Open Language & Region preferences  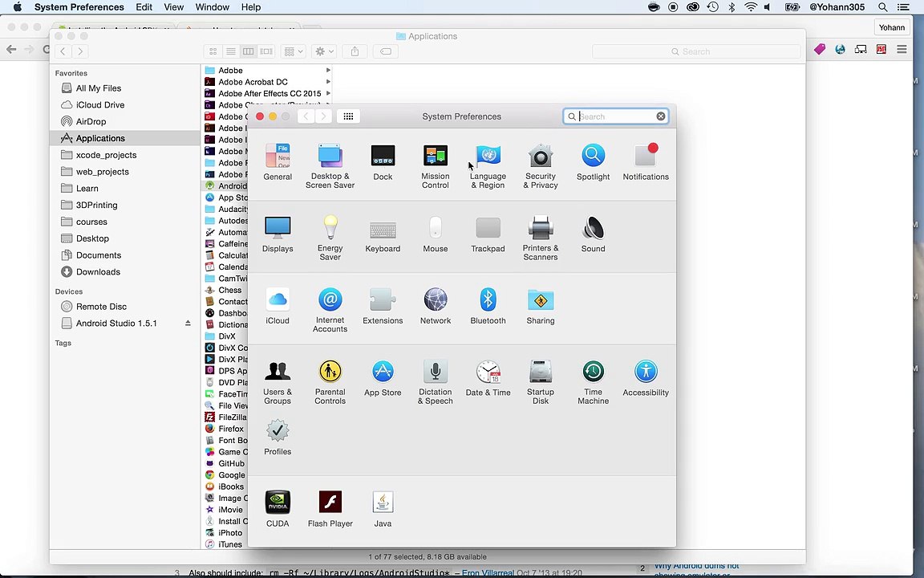tap(488, 165)
